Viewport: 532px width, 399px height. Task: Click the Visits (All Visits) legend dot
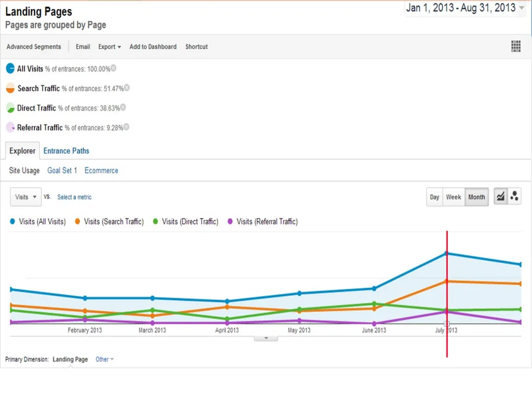coord(12,221)
